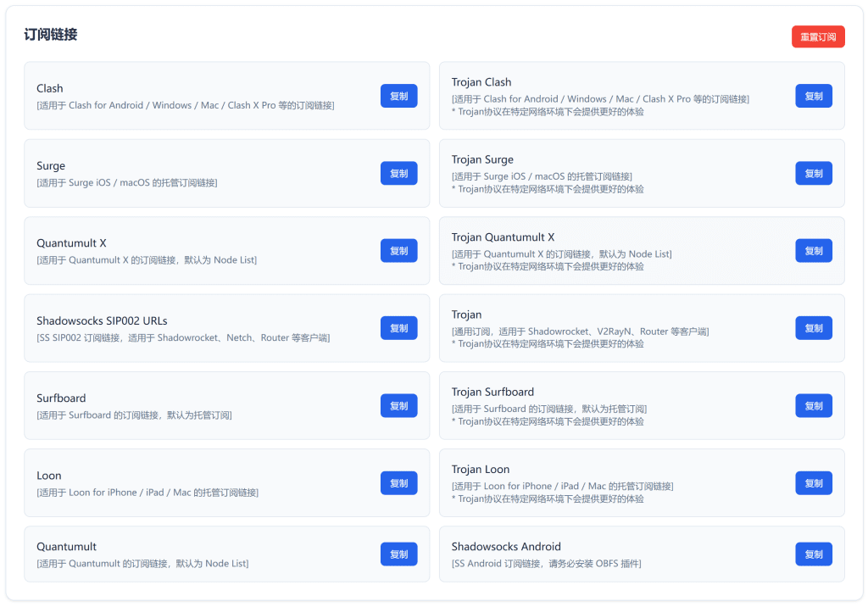Copy the Trojan Clash subscription link
The height and width of the screenshot is (607, 868).
point(813,96)
